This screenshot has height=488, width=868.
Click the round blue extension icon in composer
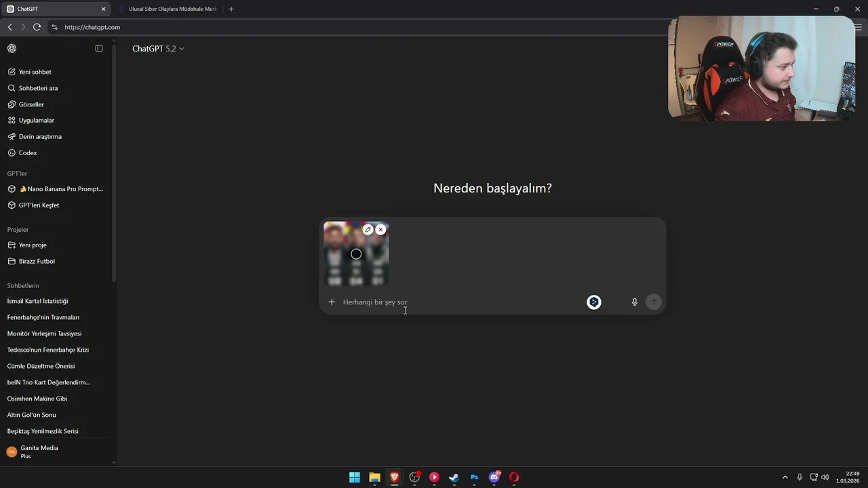[x=594, y=302]
